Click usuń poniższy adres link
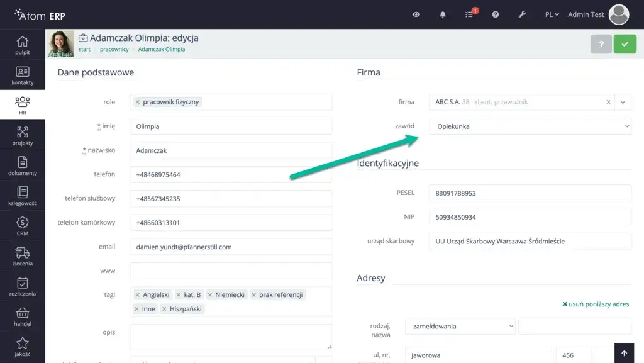Image resolution: width=644 pixels, height=363 pixels. click(596, 304)
